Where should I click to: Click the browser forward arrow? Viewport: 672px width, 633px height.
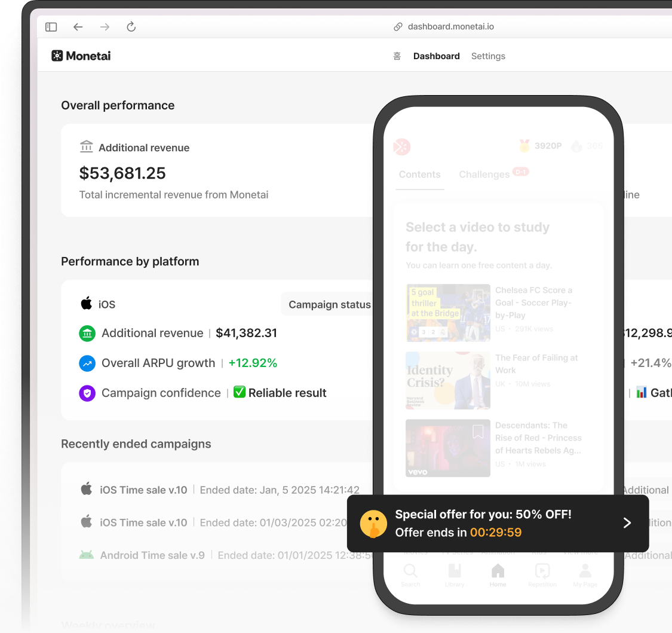pyautogui.click(x=105, y=27)
